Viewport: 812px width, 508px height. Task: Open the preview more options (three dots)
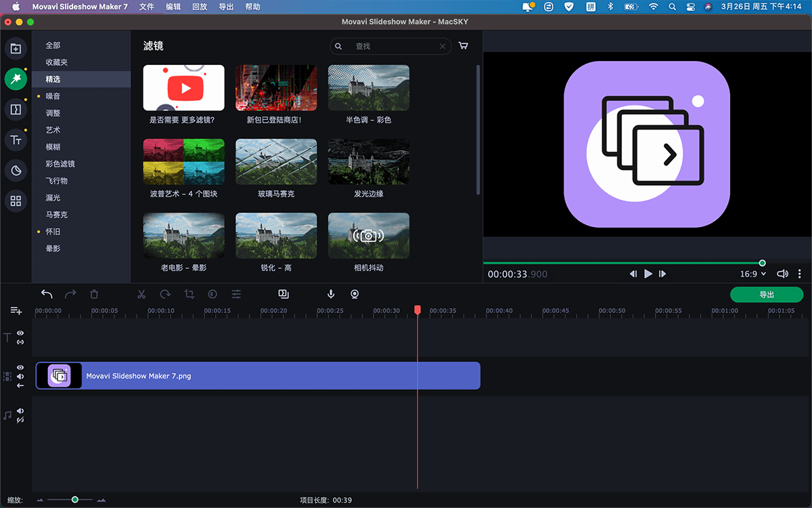point(799,274)
